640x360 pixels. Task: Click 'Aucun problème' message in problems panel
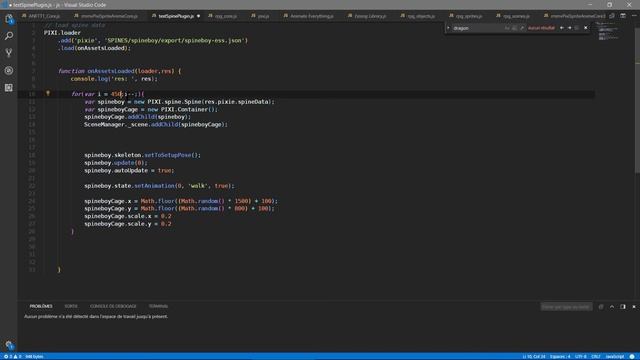(x=96, y=316)
